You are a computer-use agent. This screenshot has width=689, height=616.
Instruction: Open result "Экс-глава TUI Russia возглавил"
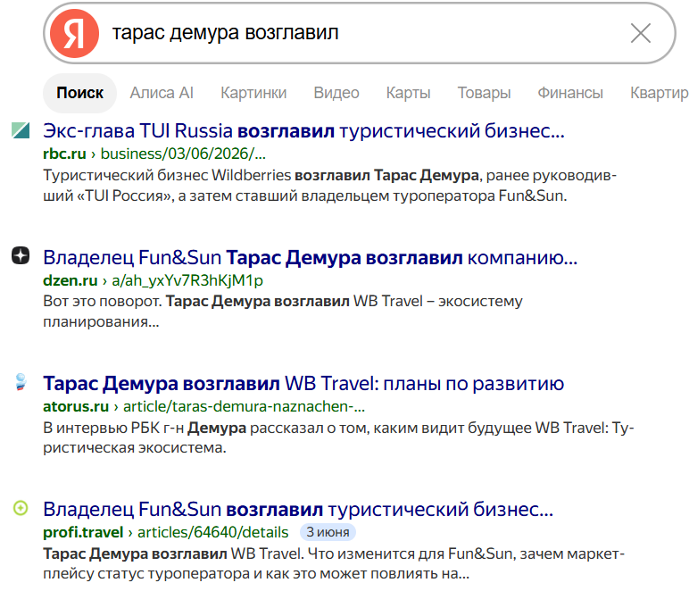(x=303, y=131)
